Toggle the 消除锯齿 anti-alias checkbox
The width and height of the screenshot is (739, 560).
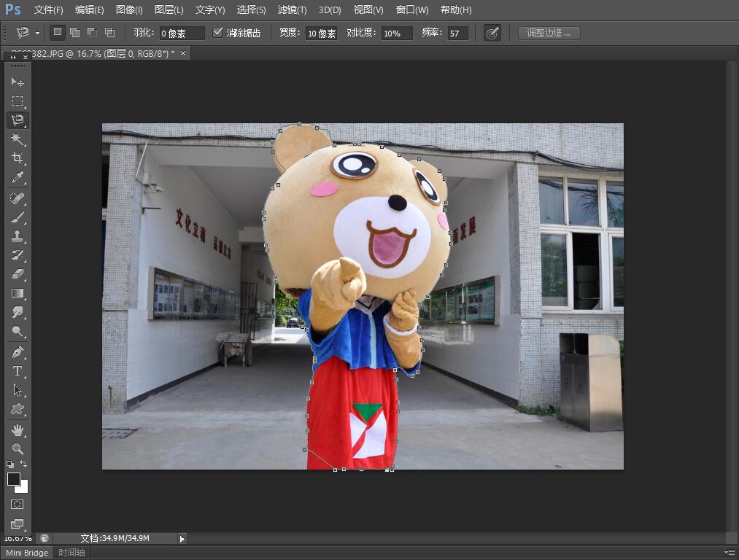pos(217,33)
